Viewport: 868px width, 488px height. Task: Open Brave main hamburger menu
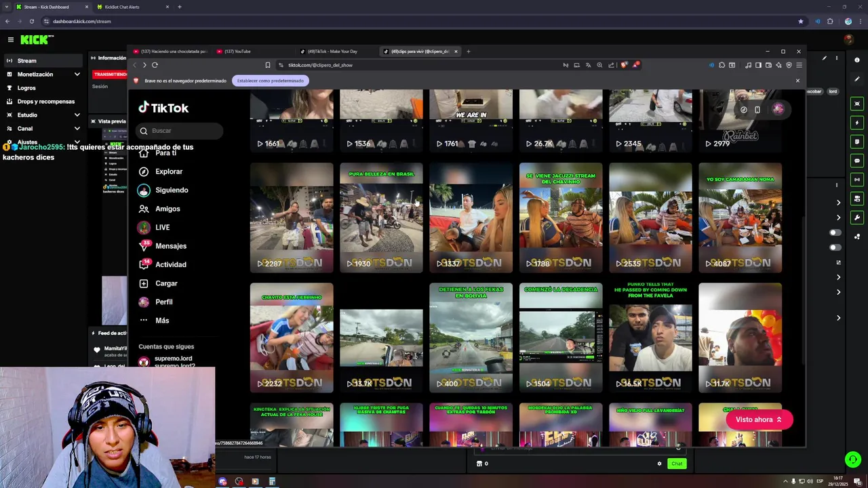[x=799, y=65]
